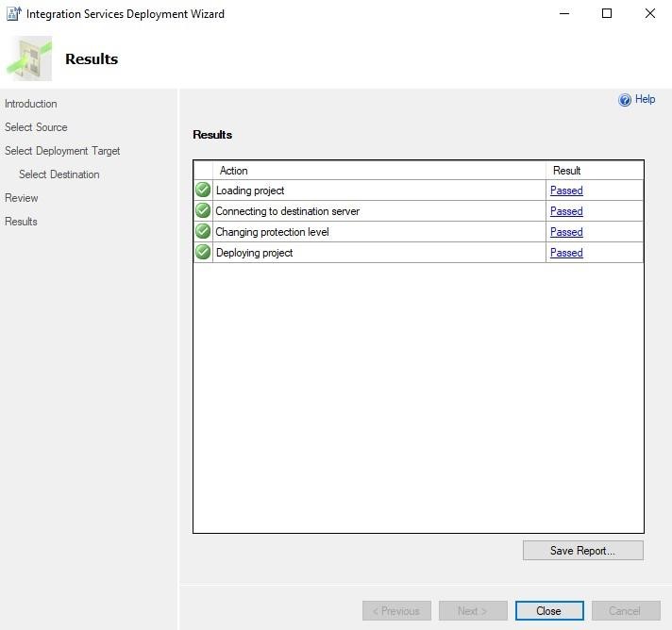Click the wizard icon in the title bar
This screenshot has width=672, height=630.
coord(14,14)
